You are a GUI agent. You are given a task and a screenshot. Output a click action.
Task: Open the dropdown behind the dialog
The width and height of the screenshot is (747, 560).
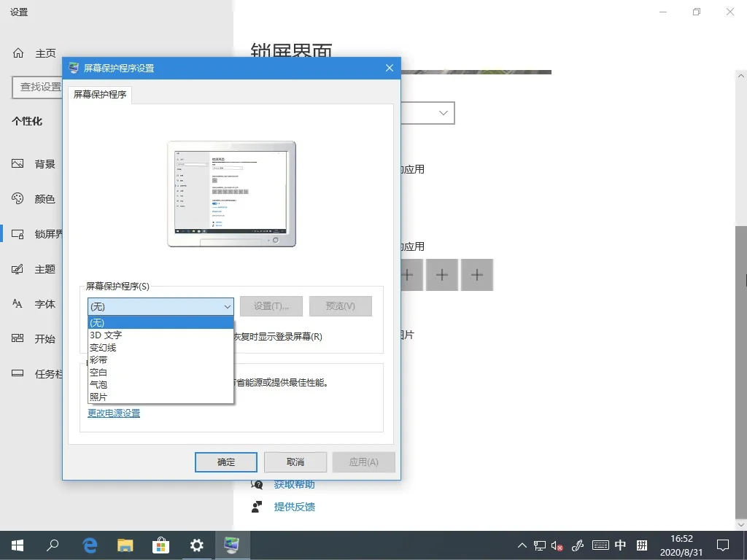tap(443, 113)
